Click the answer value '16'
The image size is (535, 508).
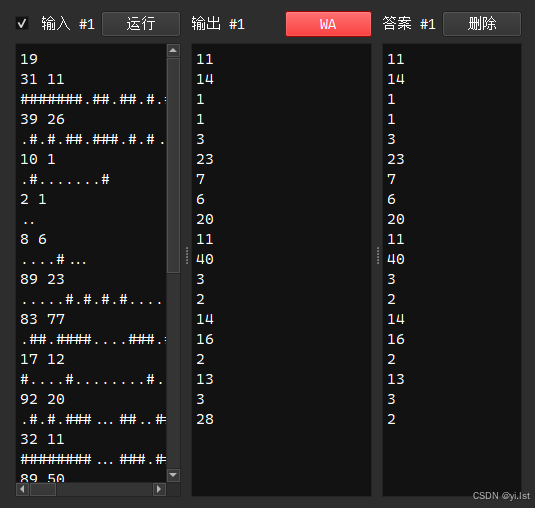pyautogui.click(x=396, y=339)
